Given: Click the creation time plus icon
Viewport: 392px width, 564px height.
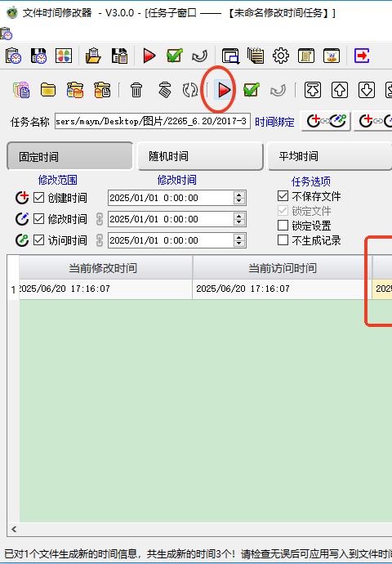Looking at the screenshot, I should [22, 198].
